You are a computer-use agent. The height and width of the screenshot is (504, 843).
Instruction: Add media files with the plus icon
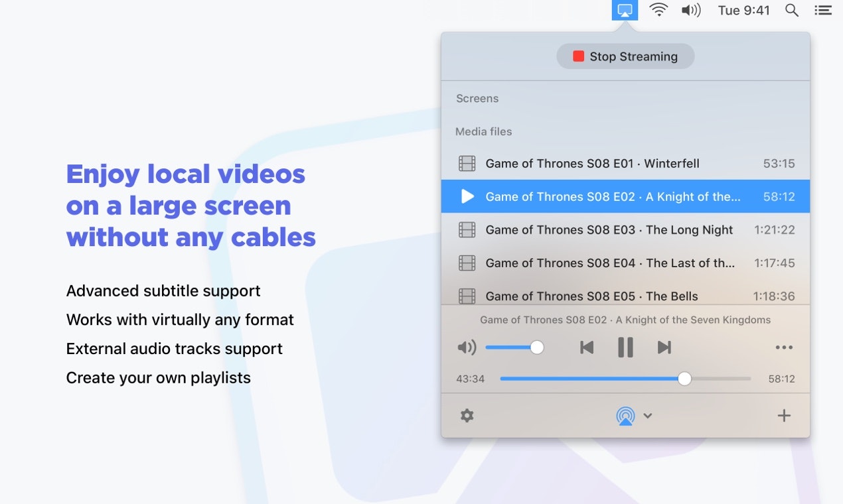784,416
